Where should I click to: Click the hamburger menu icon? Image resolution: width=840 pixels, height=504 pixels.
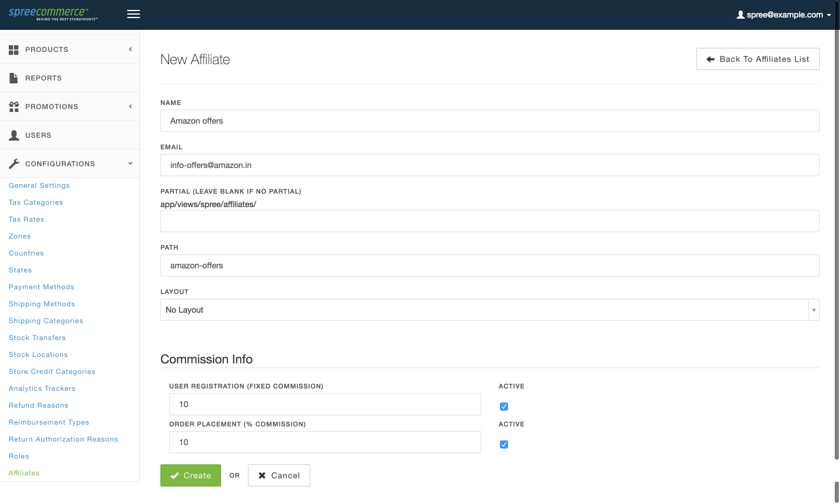click(133, 14)
